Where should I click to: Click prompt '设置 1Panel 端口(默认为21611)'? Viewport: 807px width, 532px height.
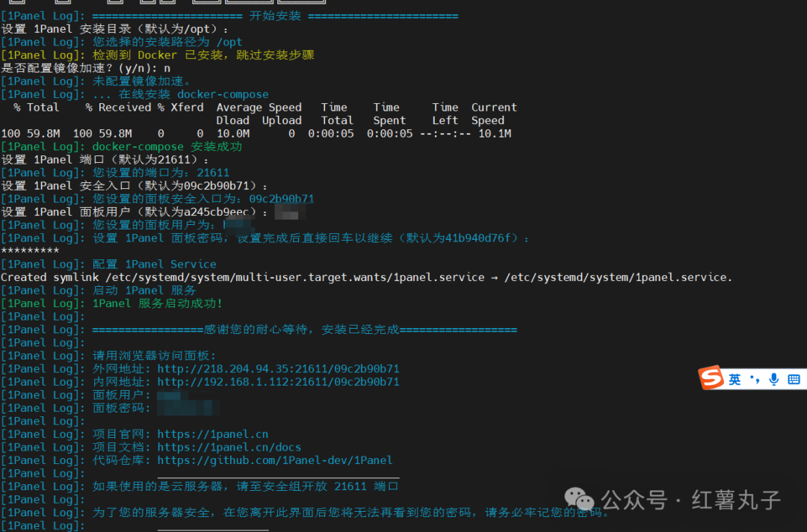pos(105,160)
